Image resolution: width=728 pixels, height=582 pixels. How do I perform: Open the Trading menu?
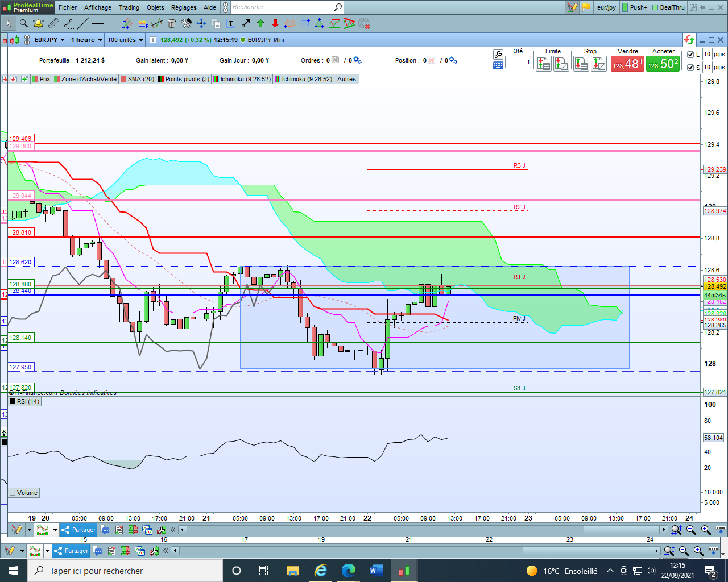pos(129,7)
